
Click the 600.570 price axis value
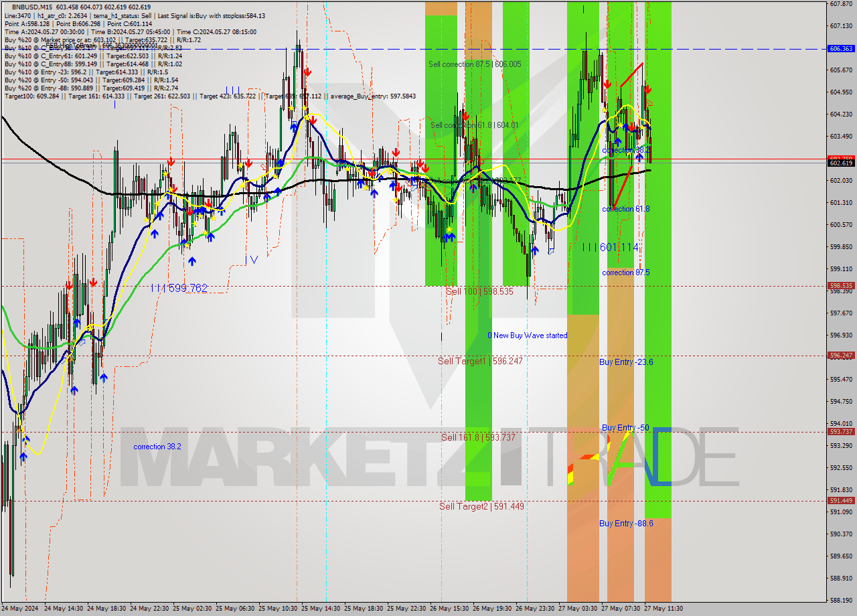tap(841, 225)
